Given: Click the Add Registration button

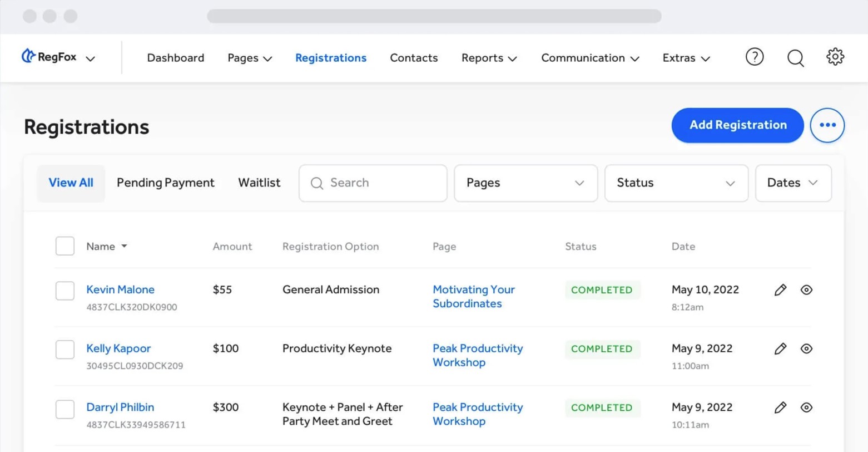Looking at the screenshot, I should point(737,125).
